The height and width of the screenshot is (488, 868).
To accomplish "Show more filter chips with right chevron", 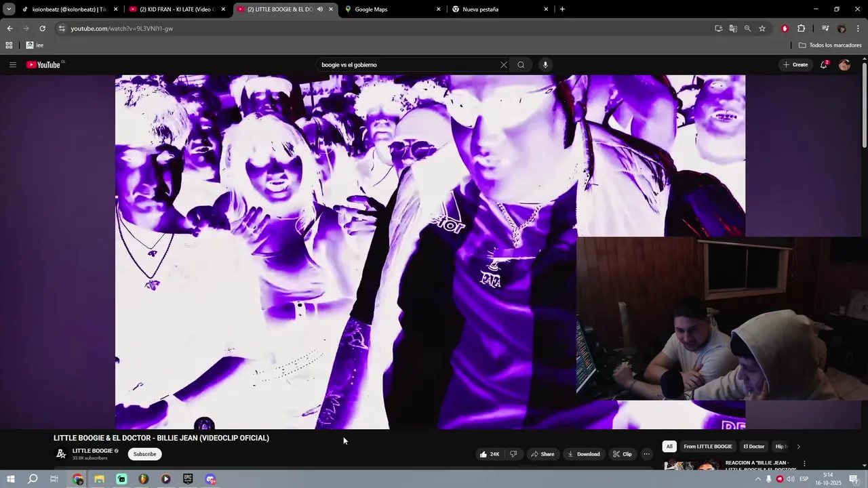I will pyautogui.click(x=798, y=447).
